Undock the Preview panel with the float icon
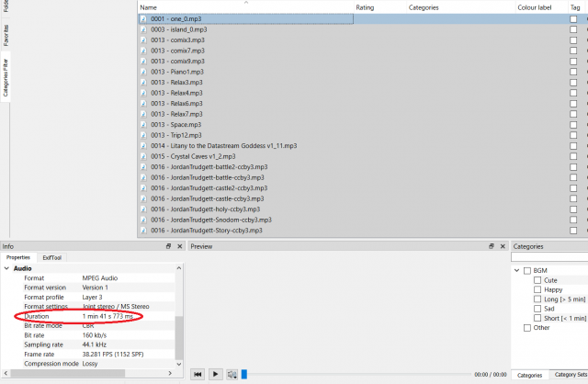The image size is (588, 384). click(x=492, y=246)
